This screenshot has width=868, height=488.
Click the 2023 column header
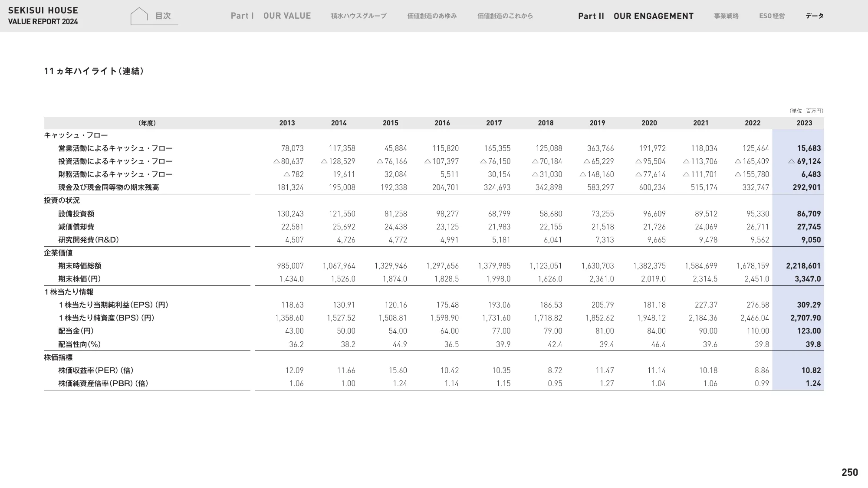[804, 123]
